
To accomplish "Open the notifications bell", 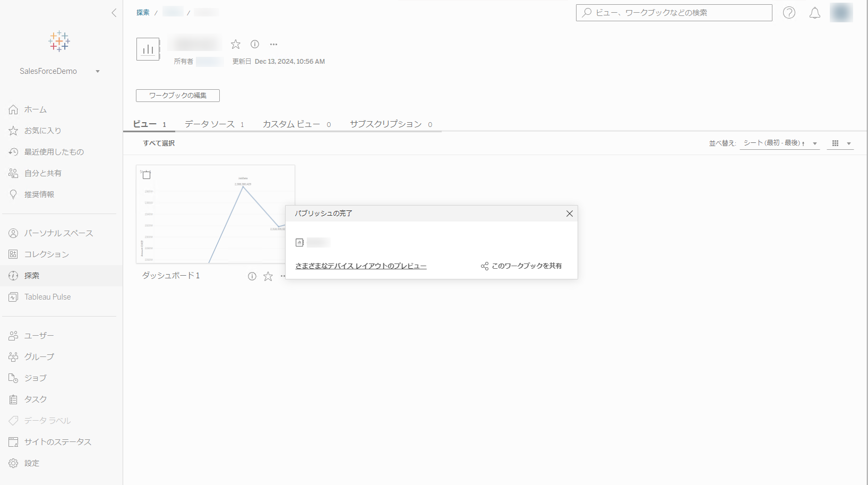I will pos(815,13).
